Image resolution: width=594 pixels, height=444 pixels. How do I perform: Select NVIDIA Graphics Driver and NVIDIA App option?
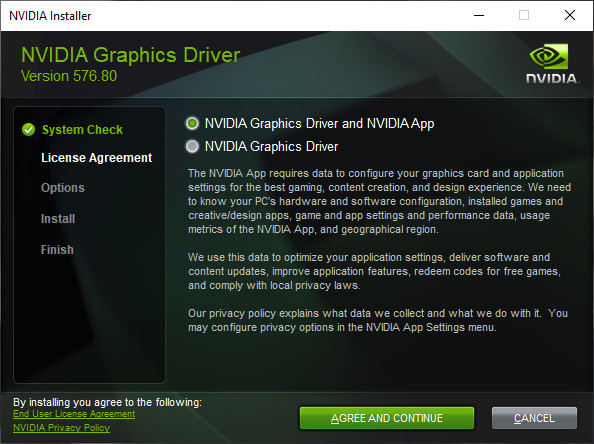tap(192, 124)
